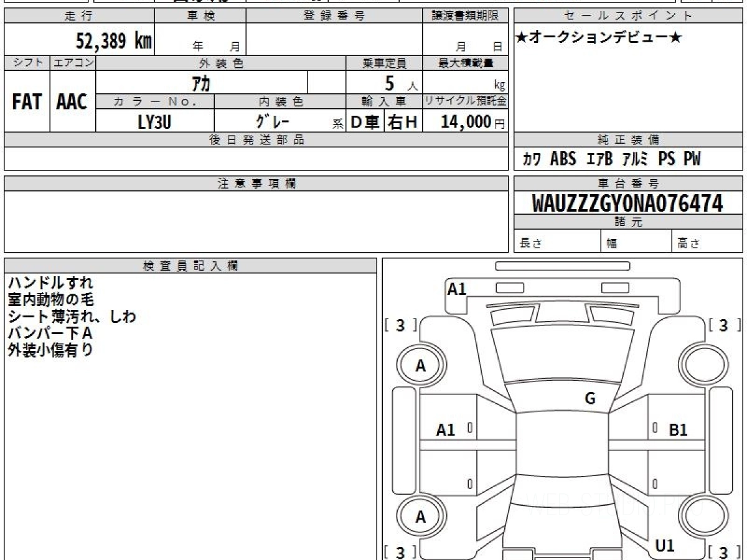Viewport: 747px width, 560px height.
Task: Click the 内装色 label
Action: 280,101
